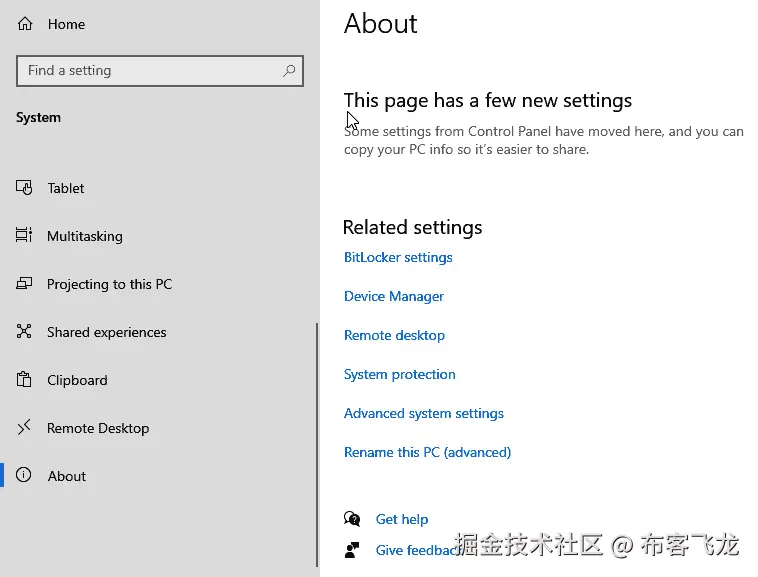Viewport: 758px width, 577px height.
Task: Open Remote Desktop sidebar entry
Action: click(160, 428)
